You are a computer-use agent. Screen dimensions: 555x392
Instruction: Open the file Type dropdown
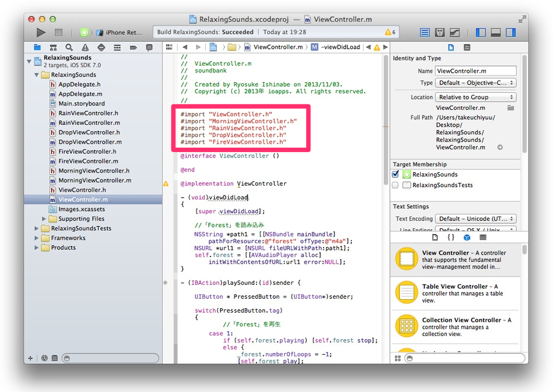point(475,83)
